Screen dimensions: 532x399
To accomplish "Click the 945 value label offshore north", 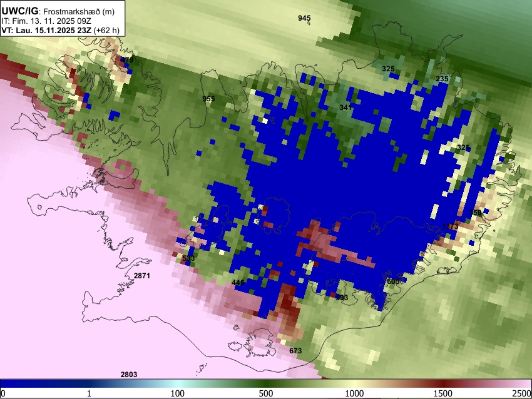I will pyautogui.click(x=304, y=18).
